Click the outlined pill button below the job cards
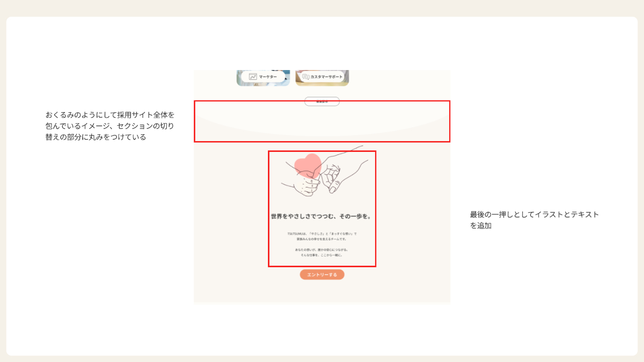 (x=322, y=101)
